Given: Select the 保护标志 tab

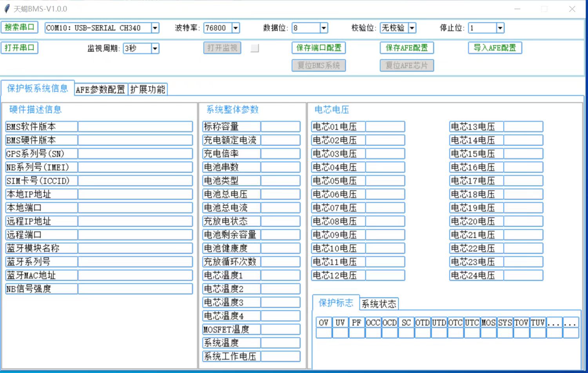Looking at the screenshot, I should (x=336, y=303).
